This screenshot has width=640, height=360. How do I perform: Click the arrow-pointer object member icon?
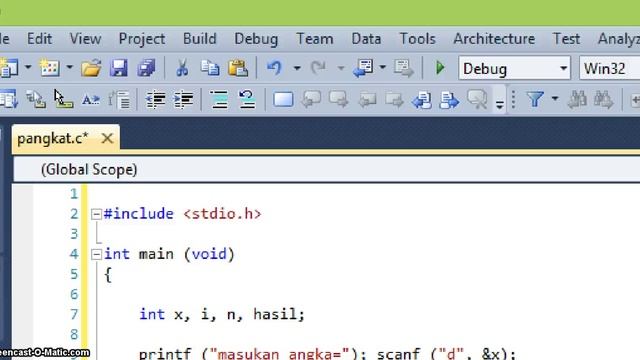point(63,99)
